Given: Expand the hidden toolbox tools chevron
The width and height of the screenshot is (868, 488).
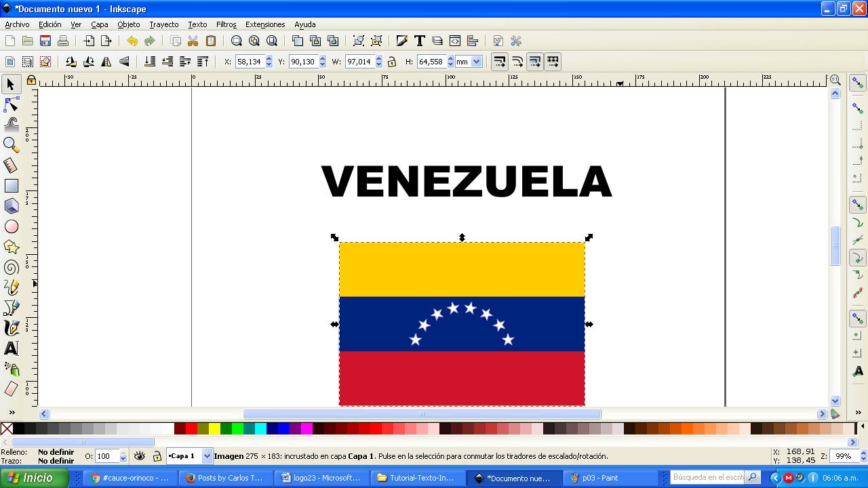Looking at the screenshot, I should point(12,412).
